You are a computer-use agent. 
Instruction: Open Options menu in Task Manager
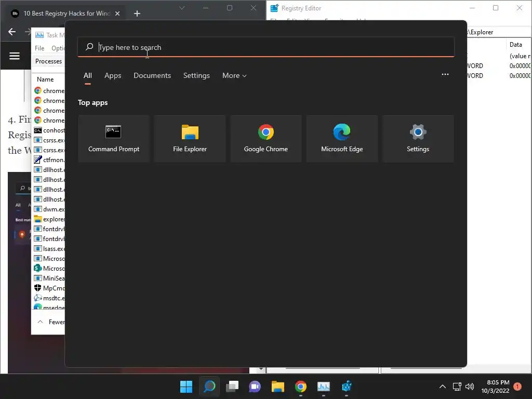pyautogui.click(x=58, y=48)
